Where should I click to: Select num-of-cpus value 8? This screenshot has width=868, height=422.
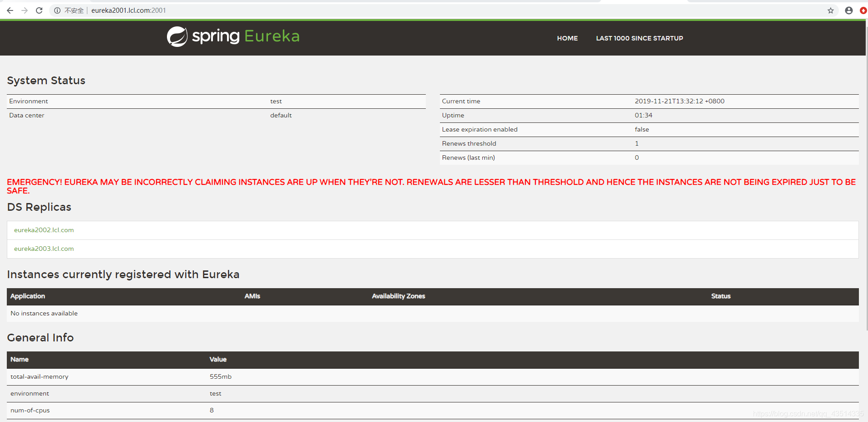pos(212,410)
